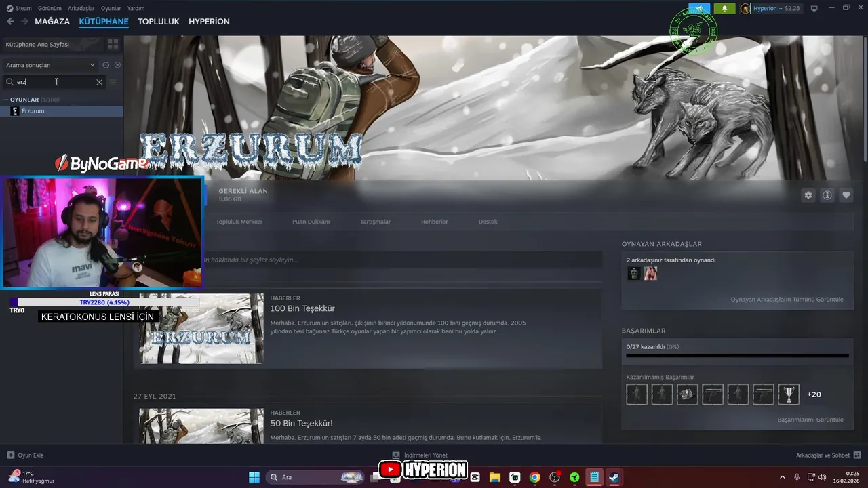
Task: Open game info icon
Action: coord(827,195)
